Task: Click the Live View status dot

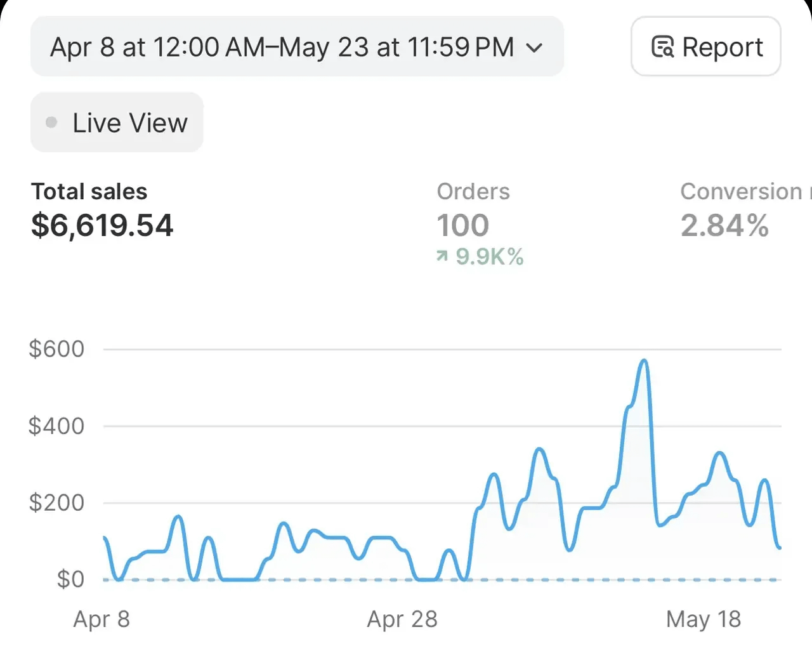Action: [x=51, y=122]
